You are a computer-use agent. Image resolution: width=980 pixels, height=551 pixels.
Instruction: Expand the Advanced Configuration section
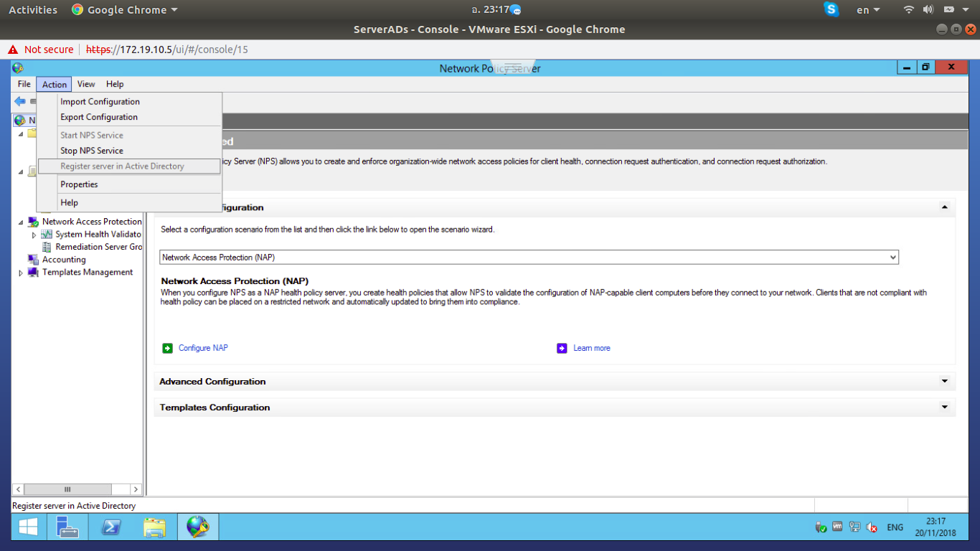click(945, 382)
